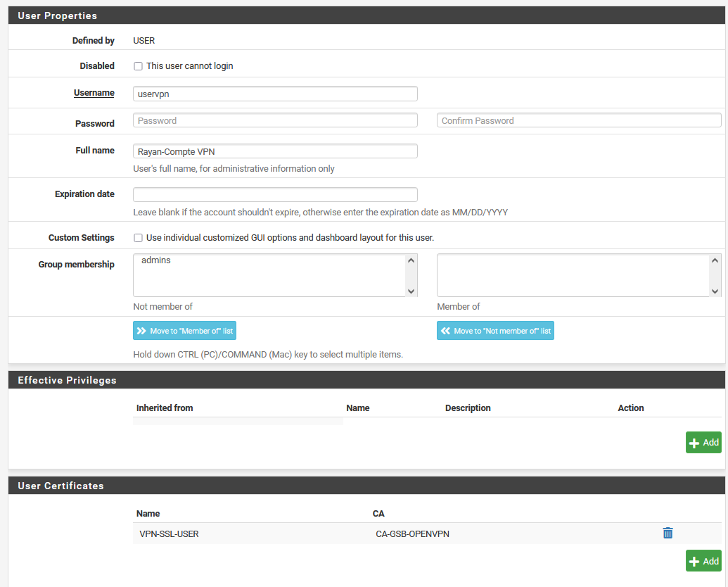Select the VPN-SSL-USER certificate entry
The image size is (728, 587).
click(169, 534)
